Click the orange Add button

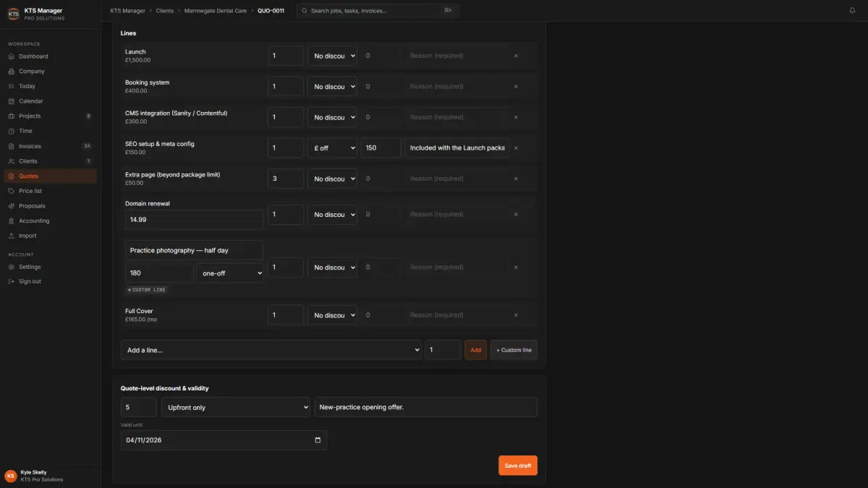[x=475, y=350]
